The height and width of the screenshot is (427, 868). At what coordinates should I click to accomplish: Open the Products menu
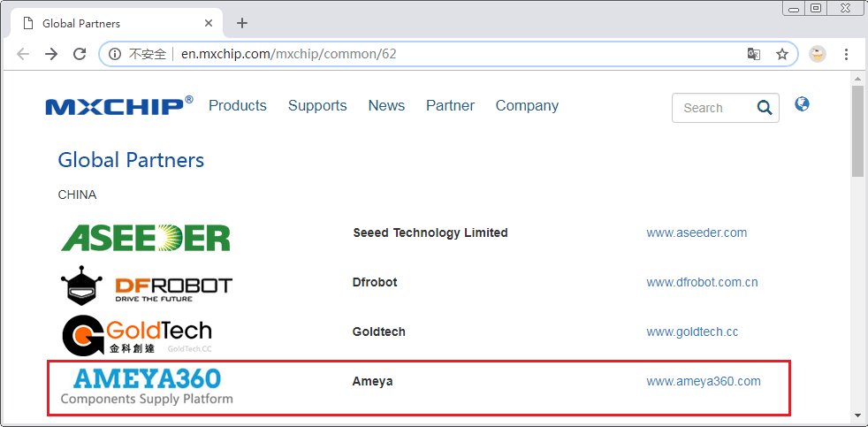[237, 106]
